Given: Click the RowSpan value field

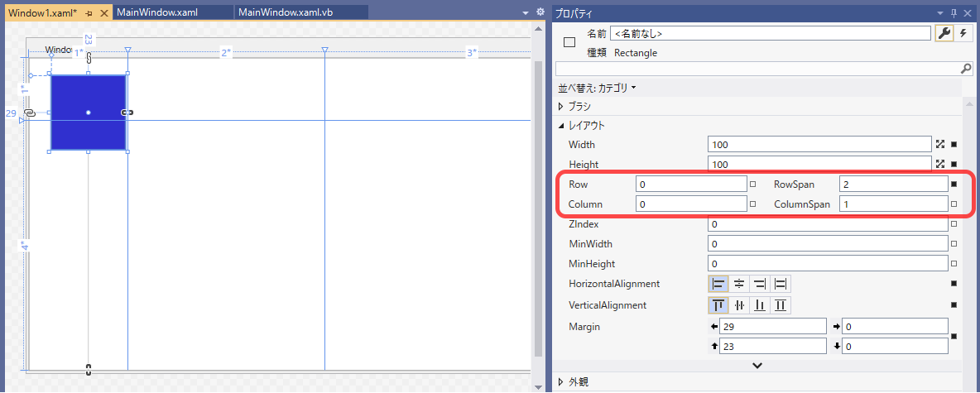Looking at the screenshot, I should [x=894, y=185].
